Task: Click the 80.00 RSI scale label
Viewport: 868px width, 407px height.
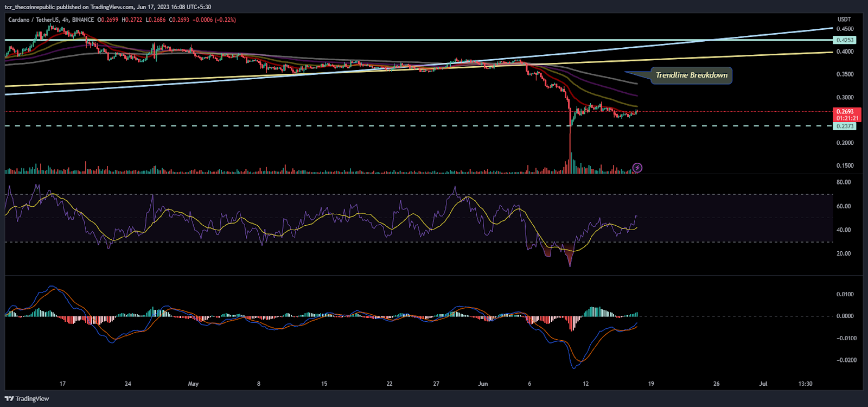Action: [844, 182]
